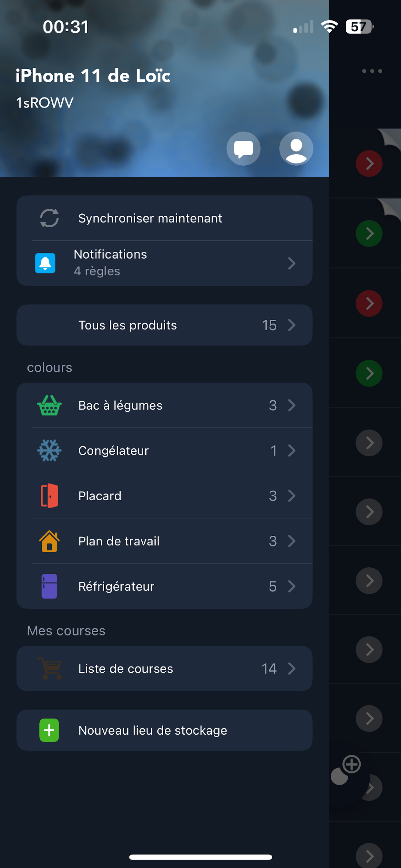Expand the Réfrigérateur row chevron
The image size is (401, 868).
[292, 586]
